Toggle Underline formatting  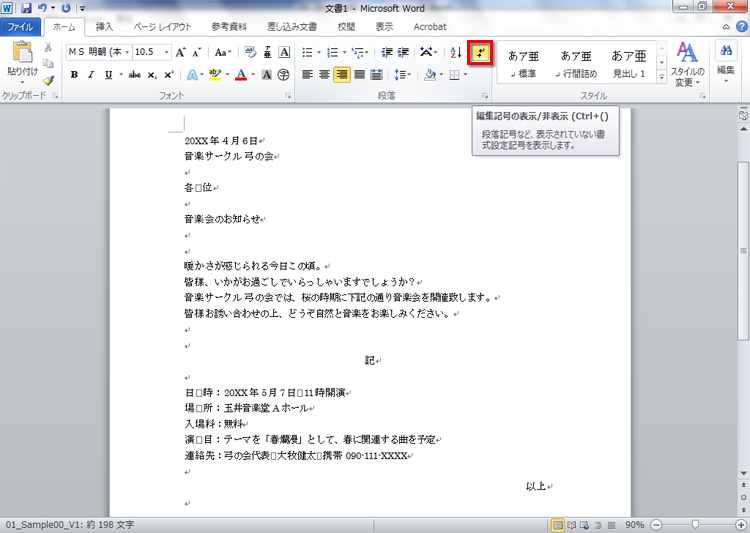109,75
